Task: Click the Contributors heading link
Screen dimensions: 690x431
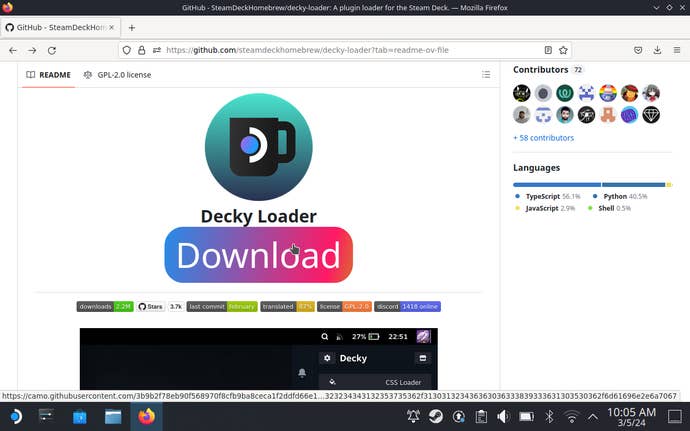Action: pos(540,70)
